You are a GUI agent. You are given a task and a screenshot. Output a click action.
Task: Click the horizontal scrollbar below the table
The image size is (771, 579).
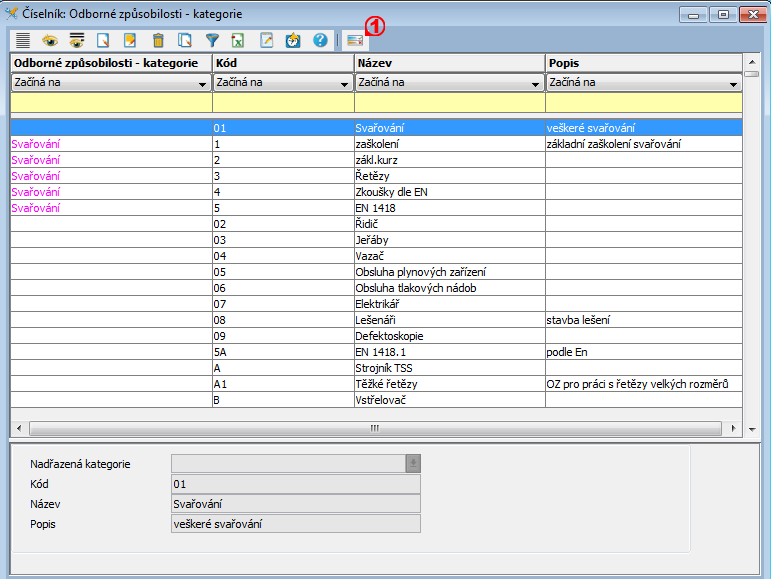374,428
